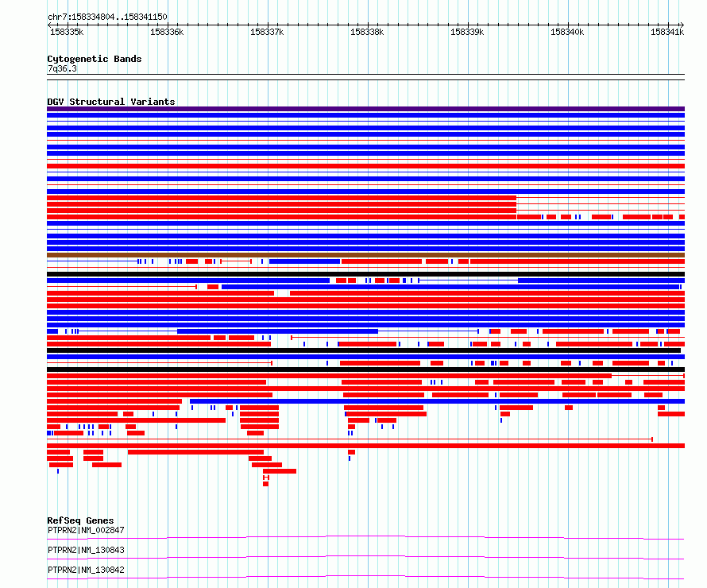Select the RefSeq Genes track title
This screenshot has width=707, height=588.
coord(80,520)
